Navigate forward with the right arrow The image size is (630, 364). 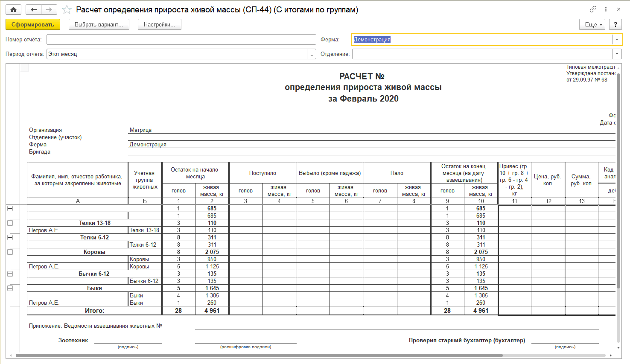[49, 9]
